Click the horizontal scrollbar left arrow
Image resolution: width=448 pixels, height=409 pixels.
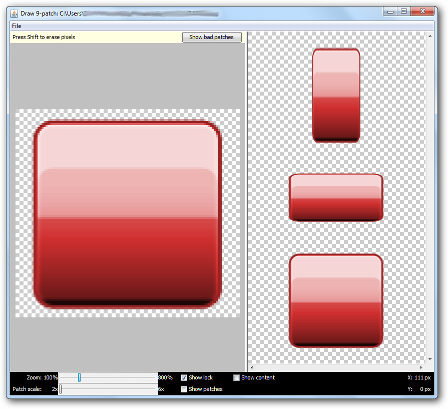point(252,367)
